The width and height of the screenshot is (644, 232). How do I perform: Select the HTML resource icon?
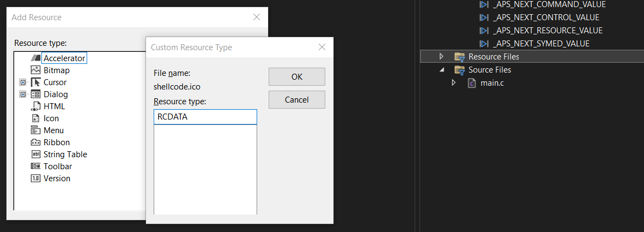[x=36, y=106]
